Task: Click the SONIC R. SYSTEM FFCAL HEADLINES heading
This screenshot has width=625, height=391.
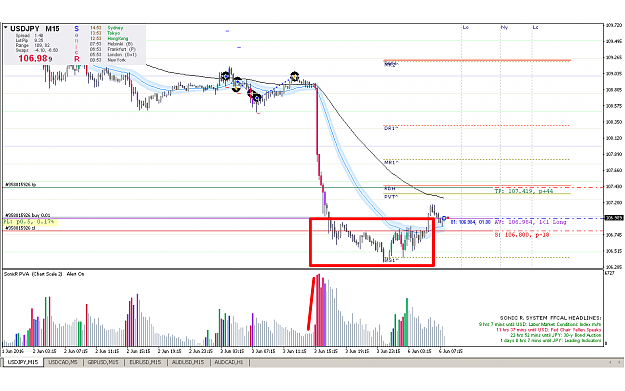Action: (x=550, y=318)
